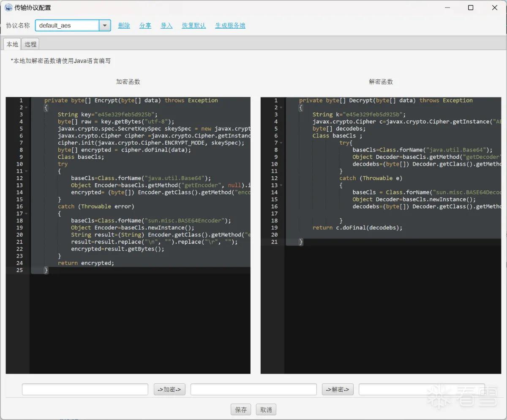The height and width of the screenshot is (420, 507).
Task: Click the 'byte[] raw = key.getBytes' line
Action: (116, 122)
